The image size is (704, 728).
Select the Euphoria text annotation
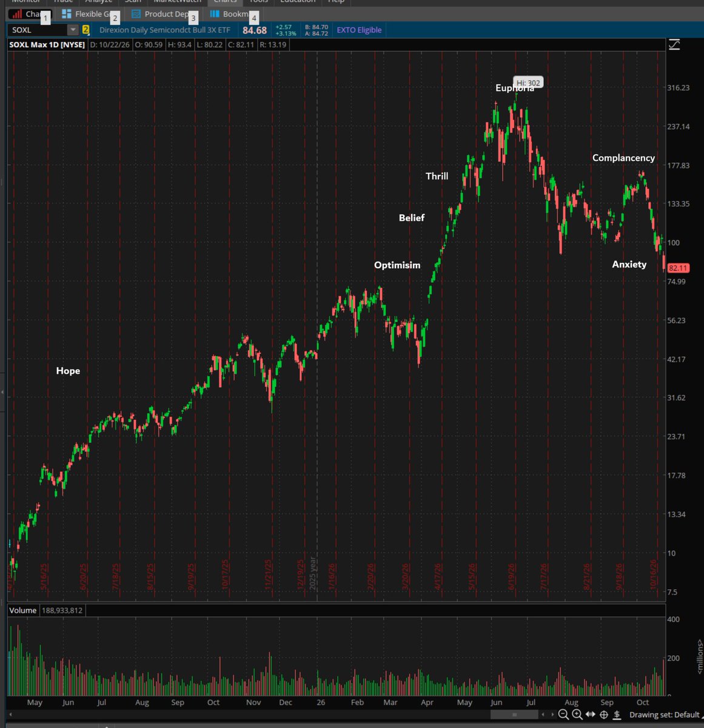(515, 88)
